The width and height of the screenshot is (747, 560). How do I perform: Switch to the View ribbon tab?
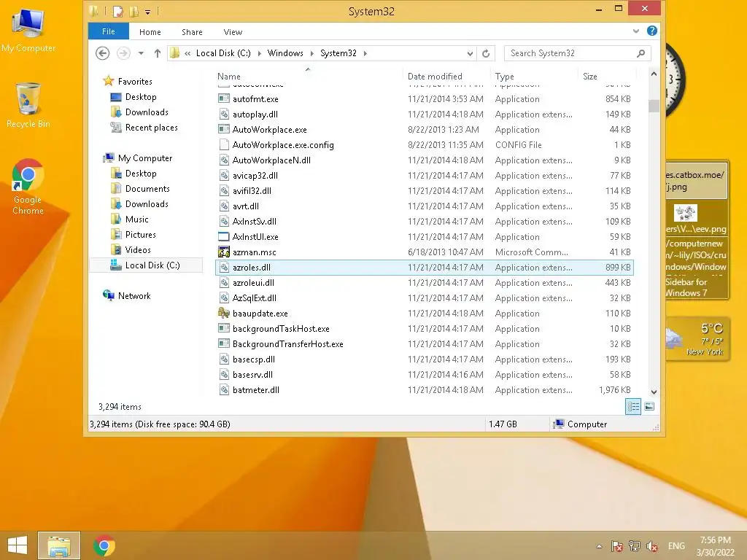click(233, 32)
